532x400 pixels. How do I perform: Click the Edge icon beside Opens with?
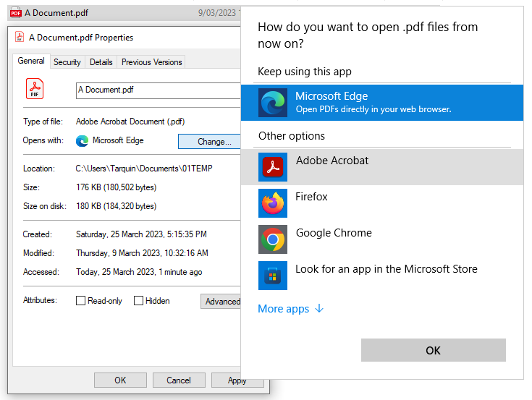click(82, 140)
